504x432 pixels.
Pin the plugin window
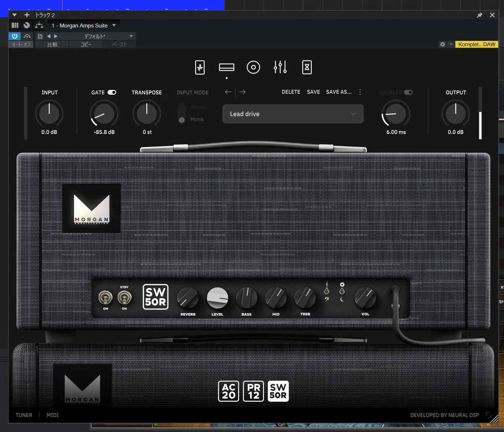click(479, 15)
